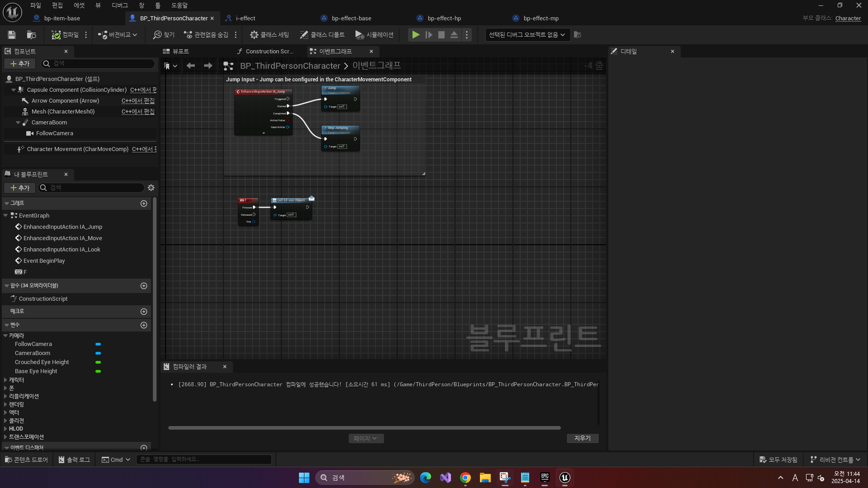
Task: Click 지우기 to clear compiler results
Action: pyautogui.click(x=583, y=438)
